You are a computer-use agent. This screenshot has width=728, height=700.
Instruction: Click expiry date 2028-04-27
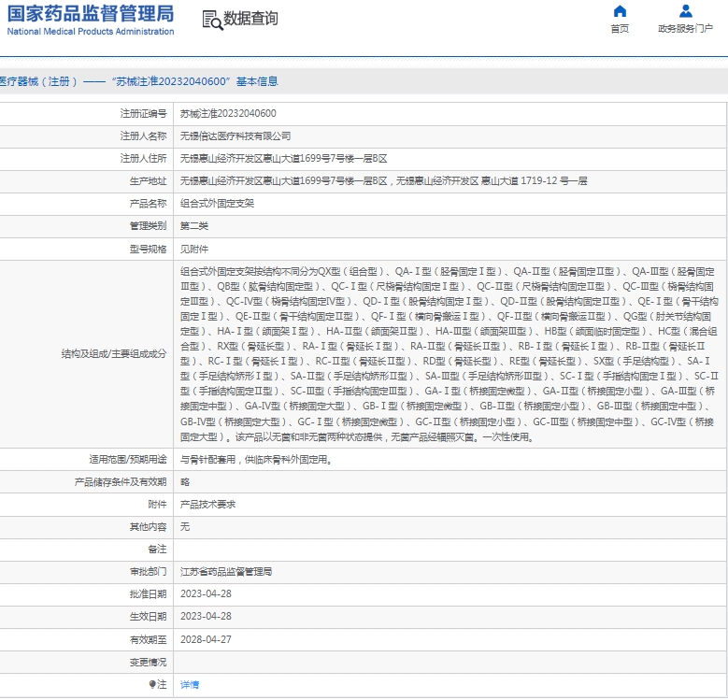[206, 639]
